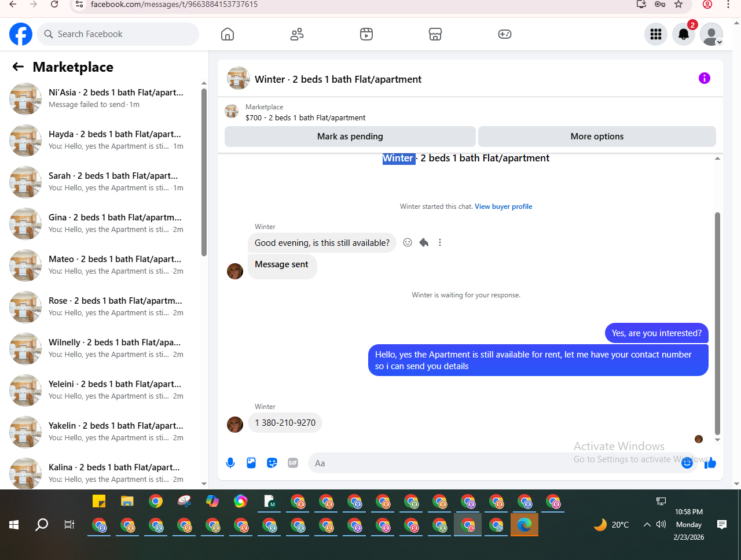The image size is (741, 560).
Task: Click the Search Facebook field
Action: (x=118, y=34)
